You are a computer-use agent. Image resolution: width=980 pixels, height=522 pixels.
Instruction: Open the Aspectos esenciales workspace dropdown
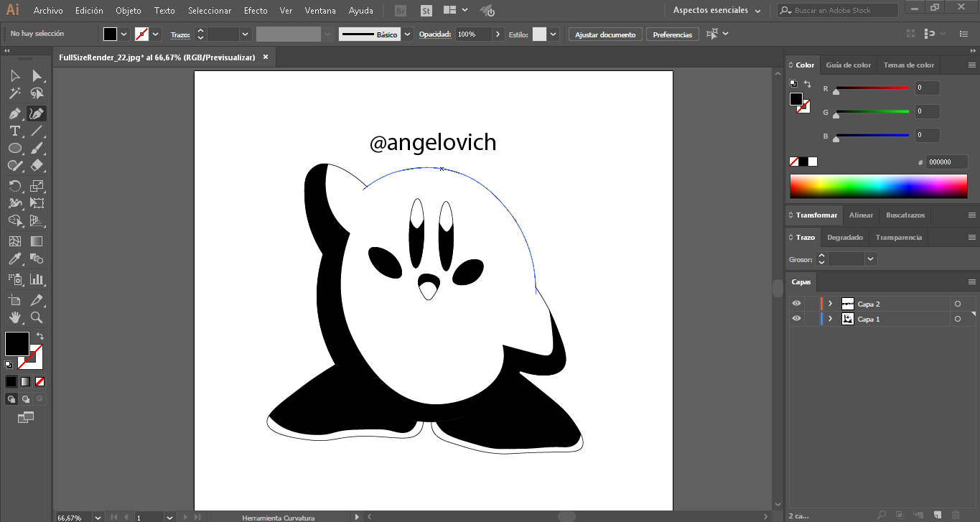[x=717, y=10]
